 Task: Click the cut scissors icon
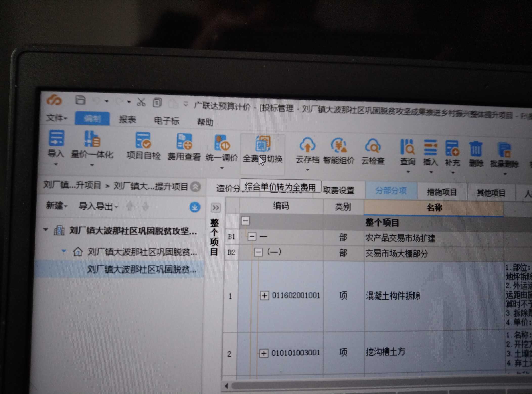(x=141, y=102)
